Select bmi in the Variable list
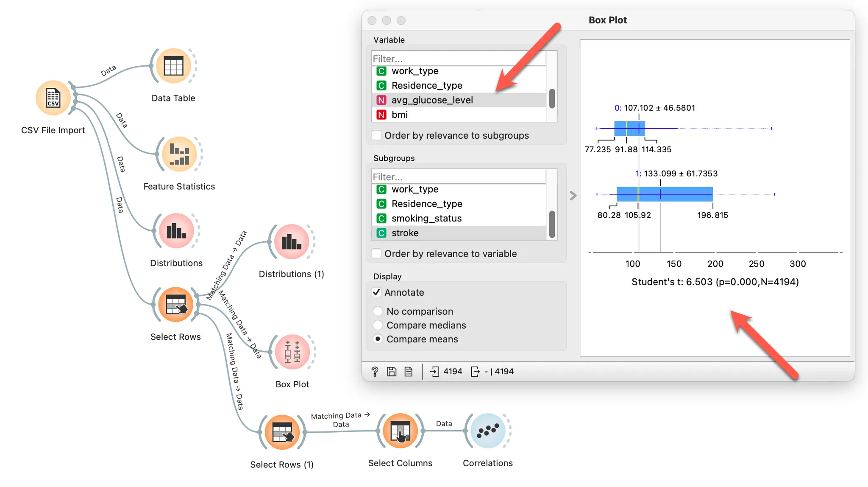Viewport: 868px width, 487px height. pyautogui.click(x=399, y=115)
